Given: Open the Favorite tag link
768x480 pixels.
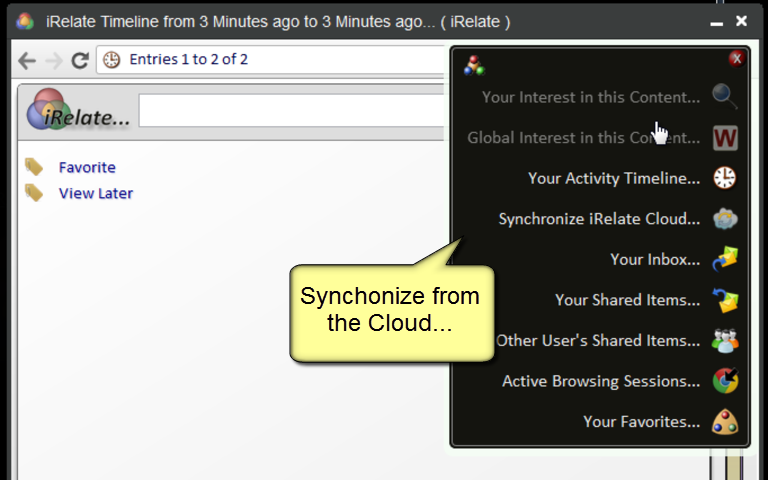Looking at the screenshot, I should click(87, 168).
